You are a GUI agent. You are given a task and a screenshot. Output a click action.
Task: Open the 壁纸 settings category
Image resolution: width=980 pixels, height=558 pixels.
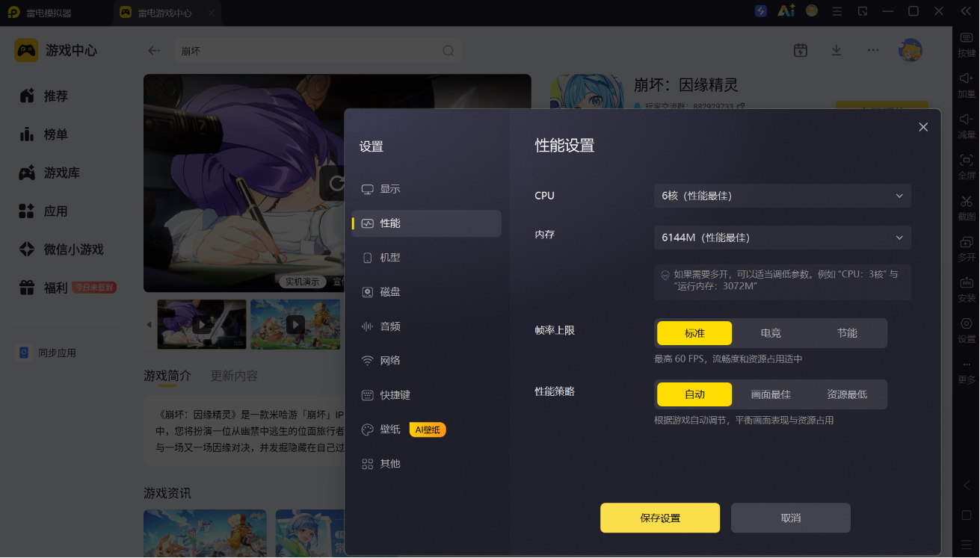click(426, 430)
